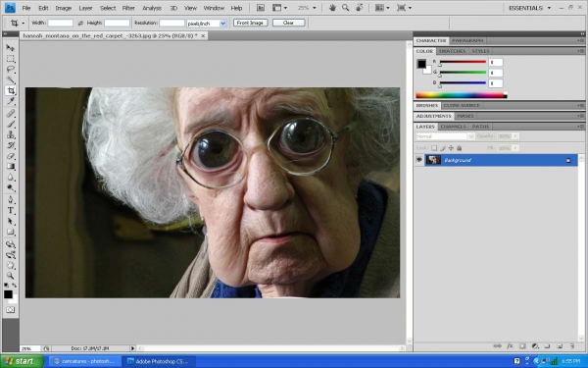
Task: Switch to the Swatches tab
Action: [452, 51]
